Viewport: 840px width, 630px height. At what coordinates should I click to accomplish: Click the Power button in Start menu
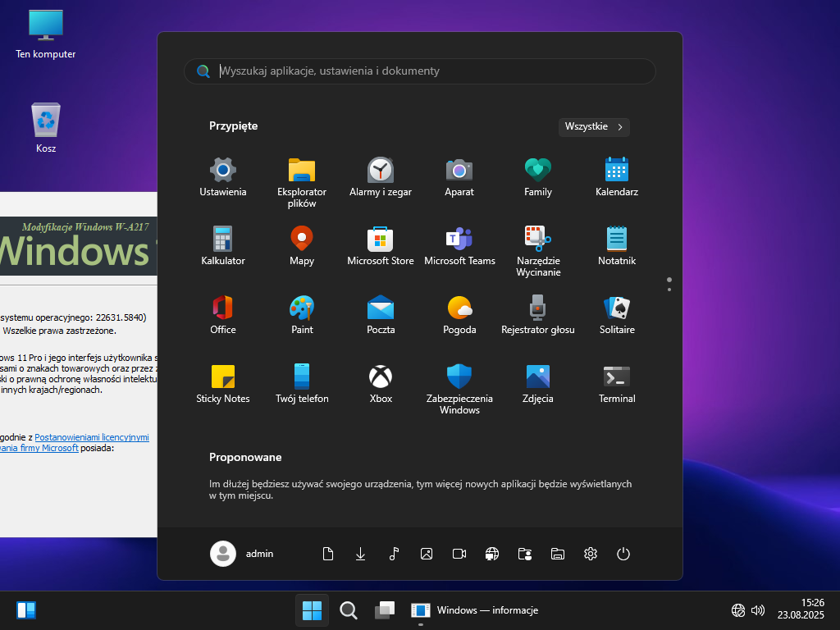coord(623,554)
